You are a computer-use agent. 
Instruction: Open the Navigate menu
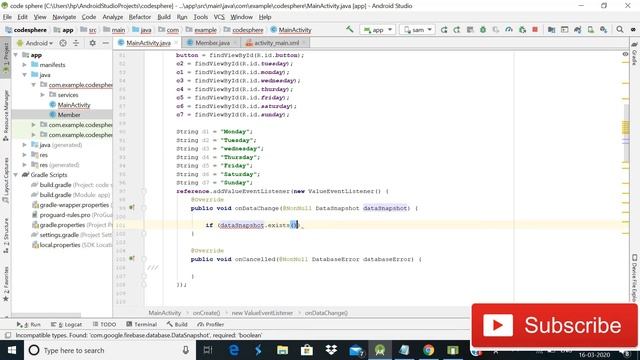point(64,17)
